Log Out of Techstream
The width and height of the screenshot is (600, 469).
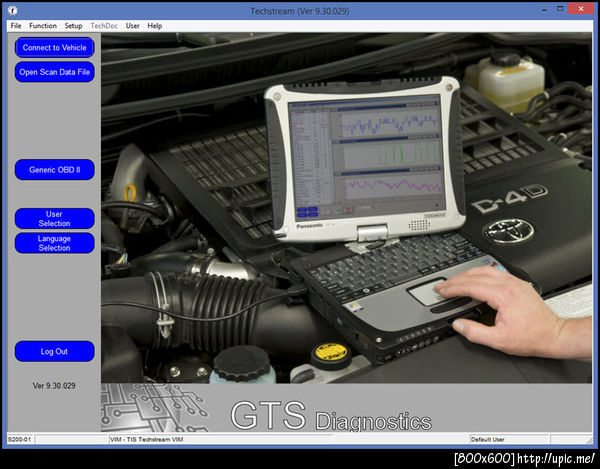pyautogui.click(x=54, y=351)
